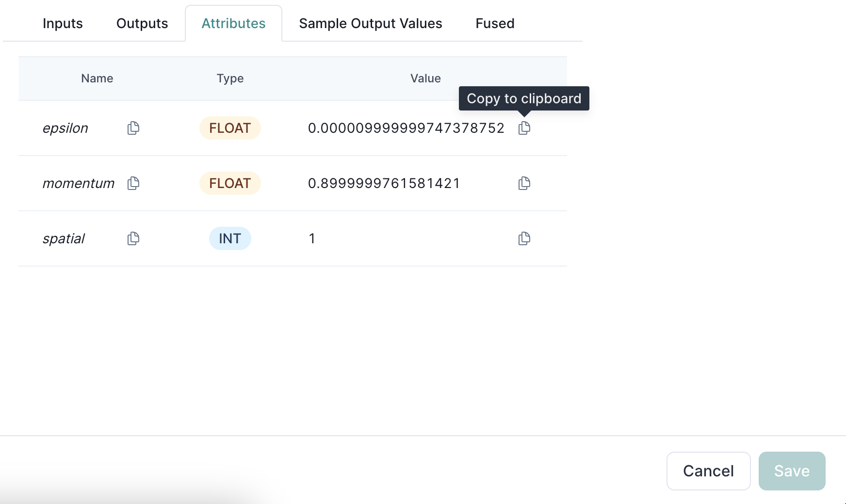
Task: Click the FLOAT type badge for epsilon
Action: 229,128
